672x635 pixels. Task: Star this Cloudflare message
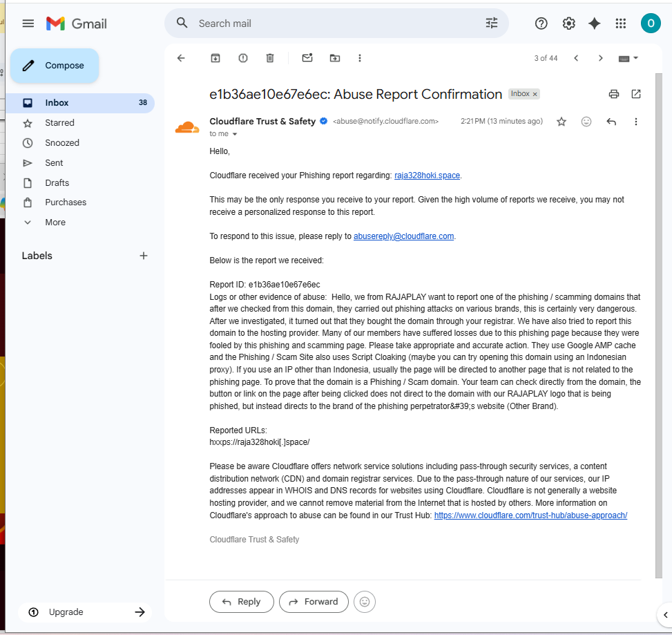point(561,122)
